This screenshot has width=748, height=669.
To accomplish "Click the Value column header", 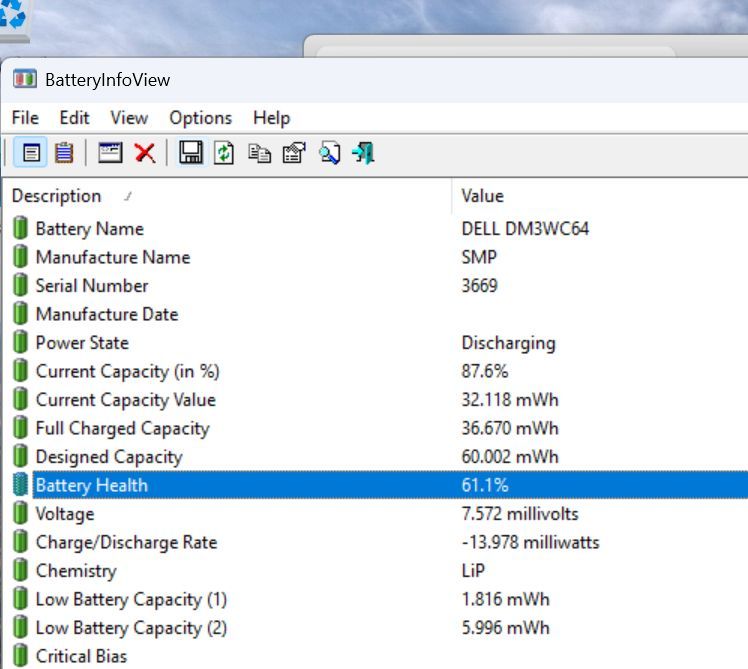I will pos(483,196).
